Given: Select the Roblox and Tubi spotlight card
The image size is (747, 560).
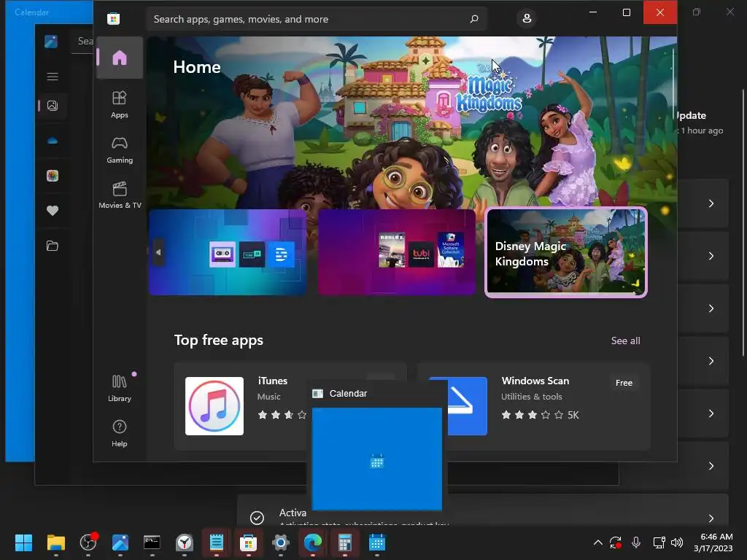Looking at the screenshot, I should tap(397, 252).
